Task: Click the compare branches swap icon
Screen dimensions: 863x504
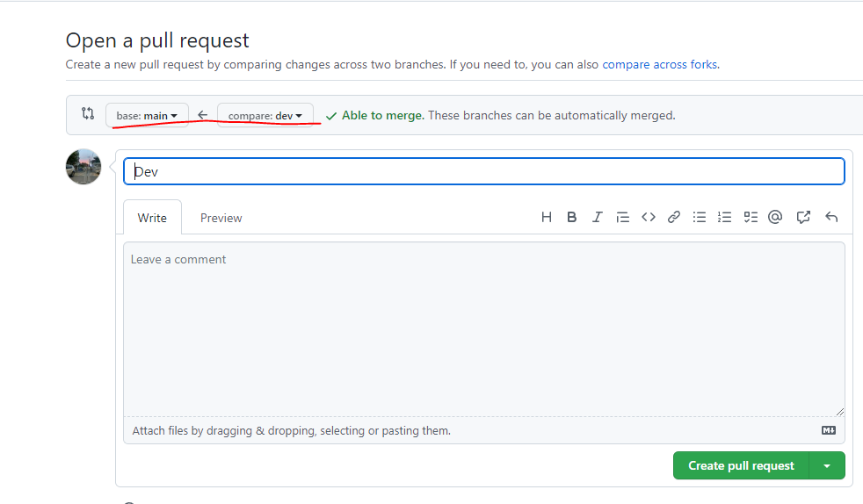Action: coord(88,113)
